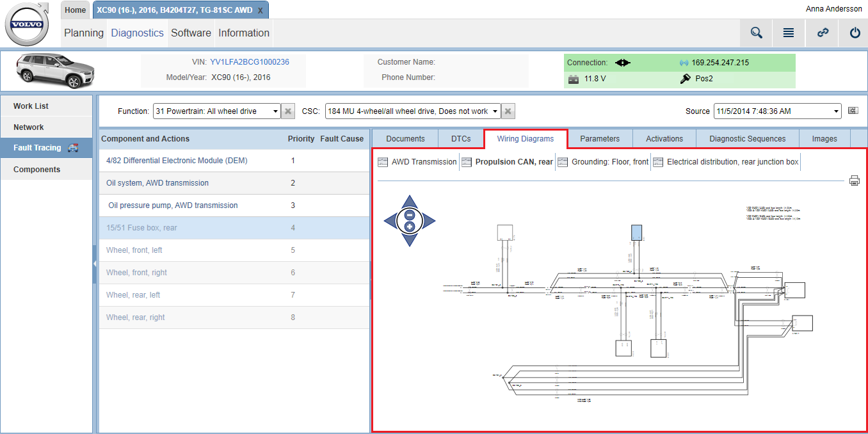Click the wireless signal icon beside IP address
The height and width of the screenshot is (434, 868).
(x=684, y=63)
